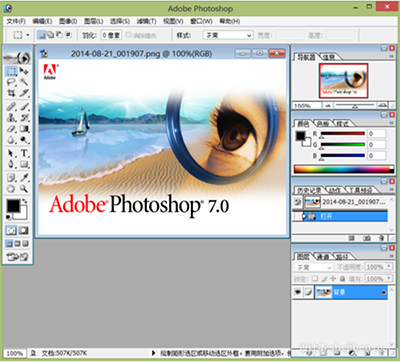400x362 pixels.
Task: Select the Crop tool
Action: point(11,93)
